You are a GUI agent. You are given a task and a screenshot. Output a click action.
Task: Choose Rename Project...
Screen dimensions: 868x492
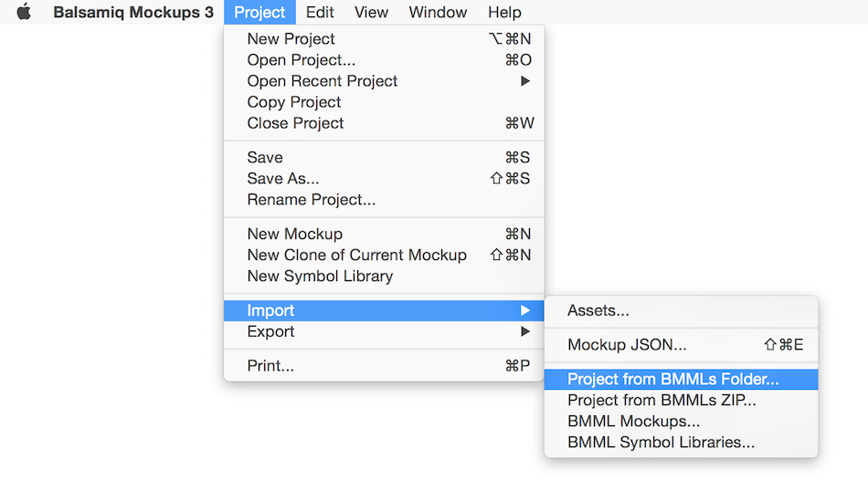(x=312, y=199)
